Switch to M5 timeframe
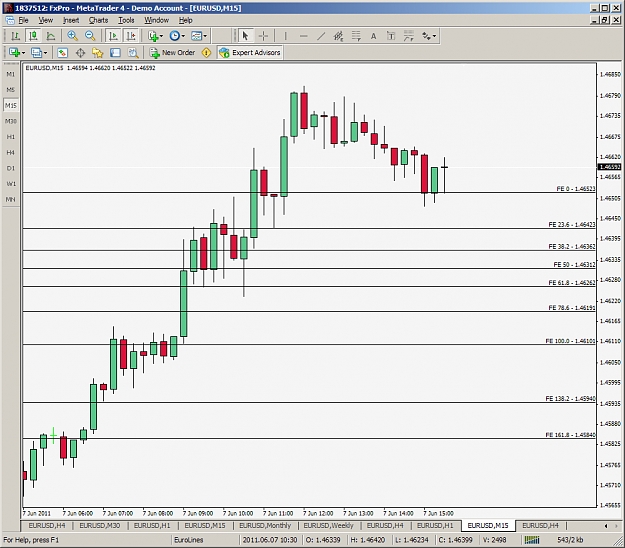The height and width of the screenshot is (548, 625). (11, 90)
